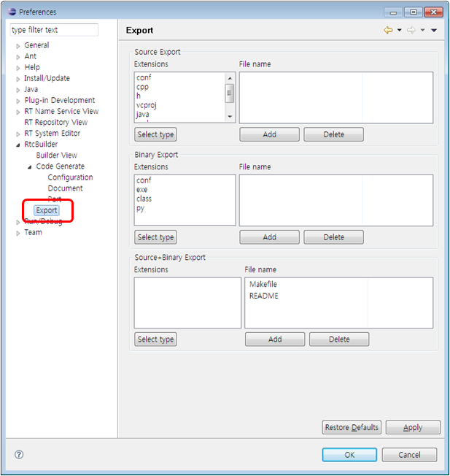Screen dimensions: 450x476
Task: Click Select type under Source Export
Action: click(x=155, y=134)
